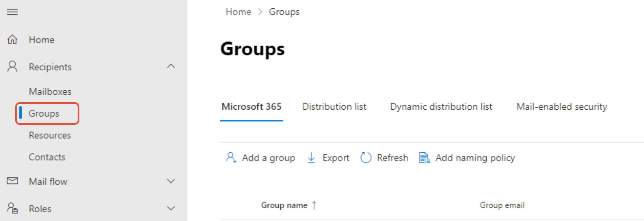Click the Groups page heading
This screenshot has width=644, height=221.
pos(253,49)
